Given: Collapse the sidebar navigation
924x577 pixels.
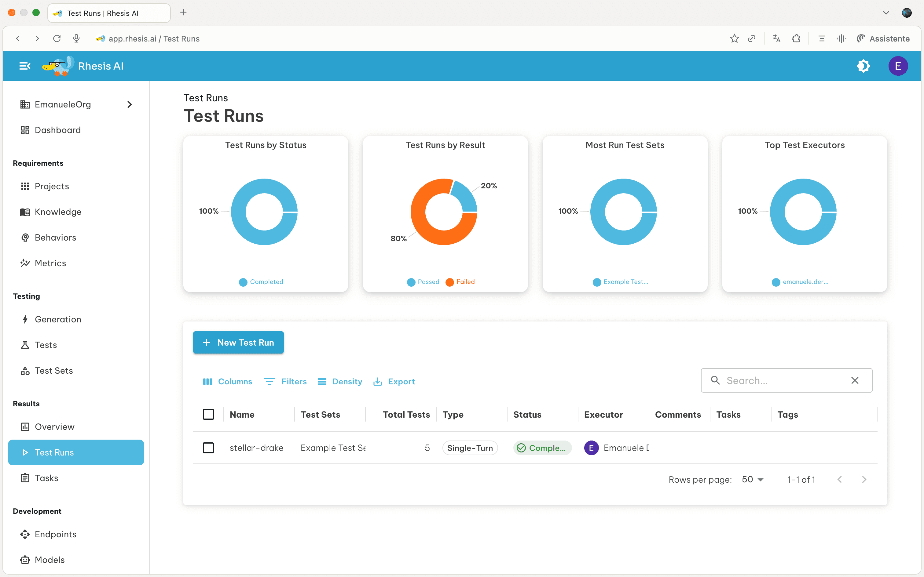Looking at the screenshot, I should (x=24, y=66).
